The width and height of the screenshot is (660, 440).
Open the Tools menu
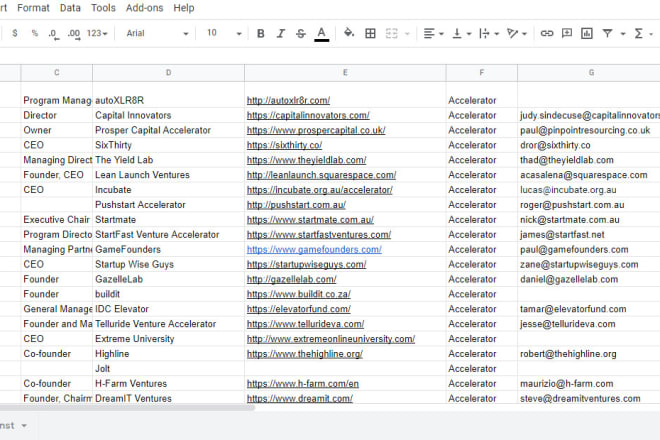(x=103, y=8)
